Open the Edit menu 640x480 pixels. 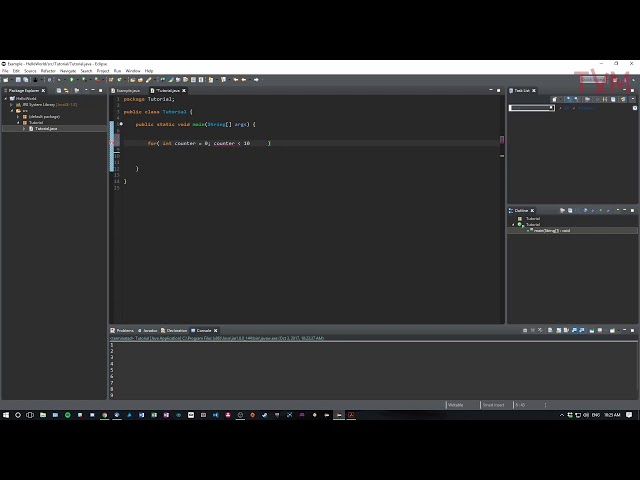point(16,71)
